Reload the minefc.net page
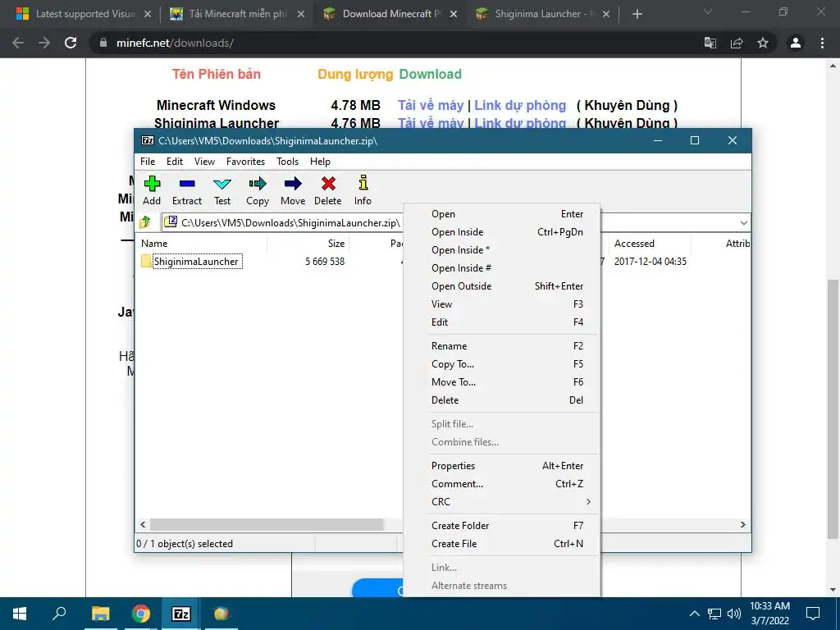The image size is (840, 630). [x=71, y=43]
